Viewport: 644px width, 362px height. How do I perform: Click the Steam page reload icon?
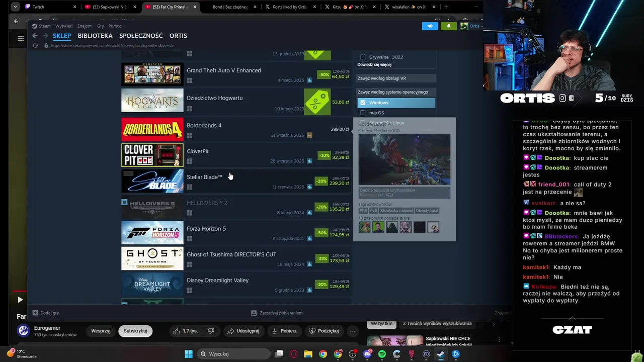35,46
